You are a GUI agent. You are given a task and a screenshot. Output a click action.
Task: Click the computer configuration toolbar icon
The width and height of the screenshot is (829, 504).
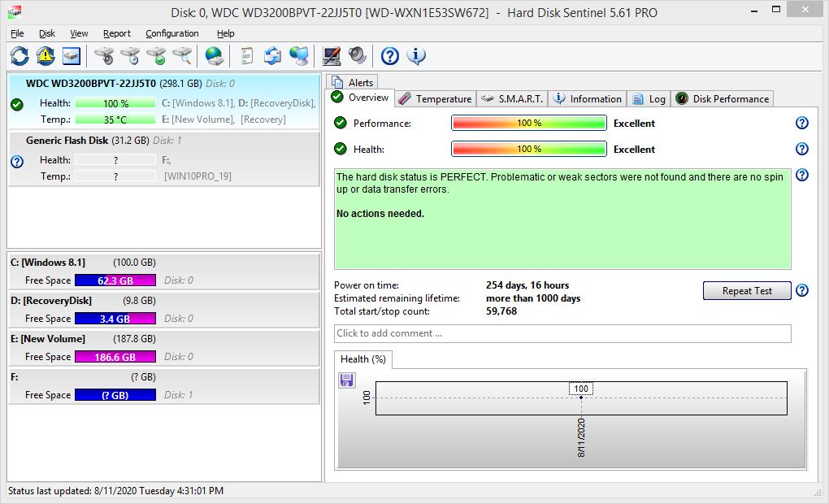tap(332, 55)
